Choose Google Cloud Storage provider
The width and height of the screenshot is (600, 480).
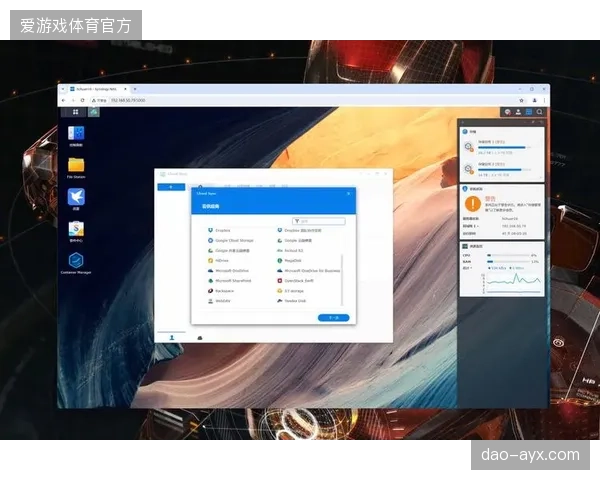(x=231, y=240)
